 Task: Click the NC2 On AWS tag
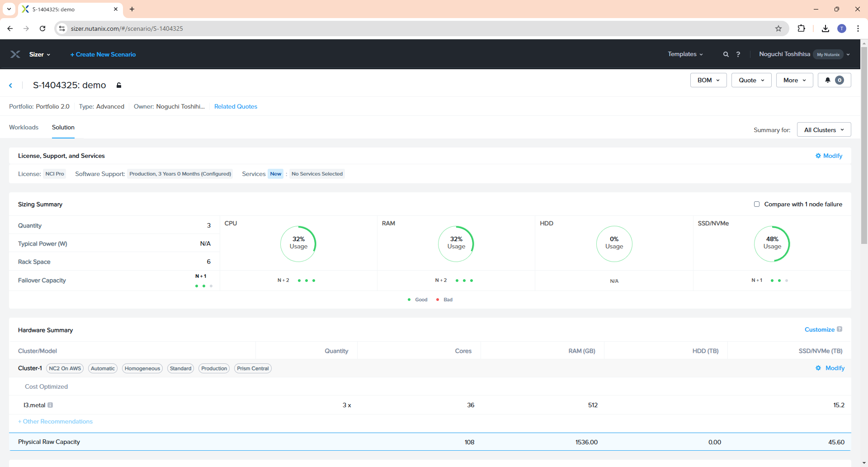click(x=65, y=368)
